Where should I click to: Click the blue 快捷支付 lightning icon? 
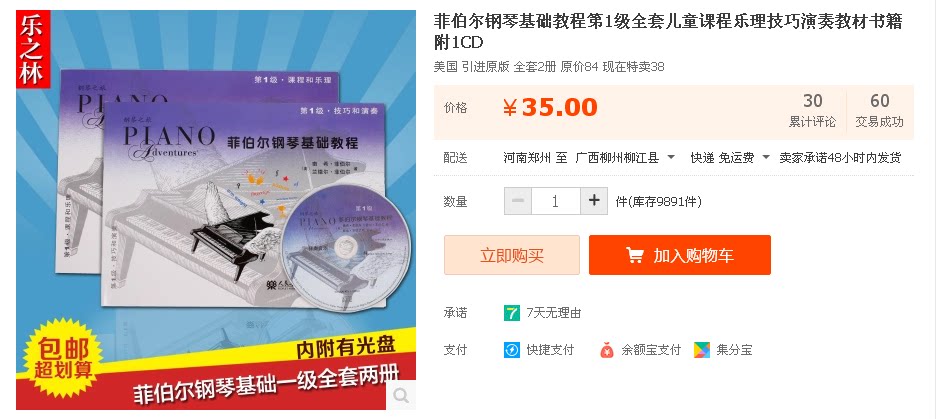click(x=512, y=350)
